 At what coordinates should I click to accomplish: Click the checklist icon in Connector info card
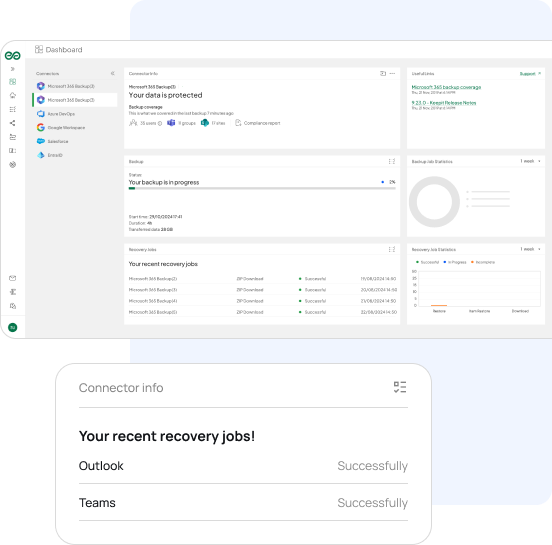tap(400, 387)
